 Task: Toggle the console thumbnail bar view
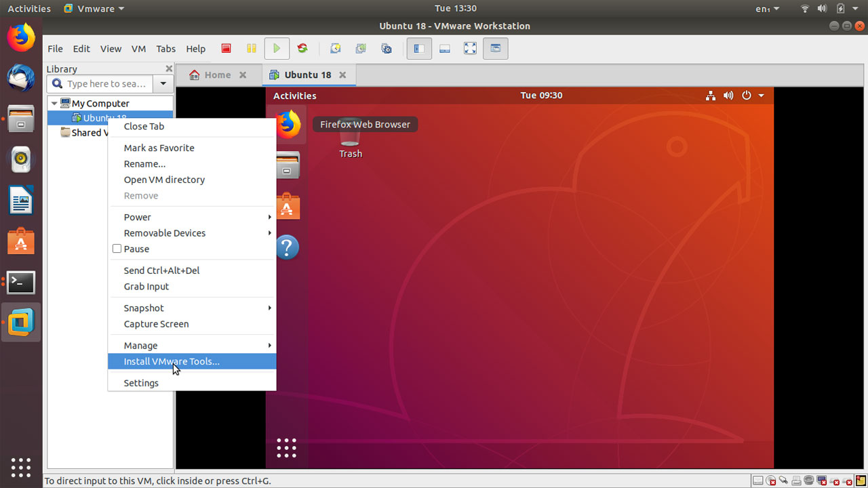pos(444,48)
